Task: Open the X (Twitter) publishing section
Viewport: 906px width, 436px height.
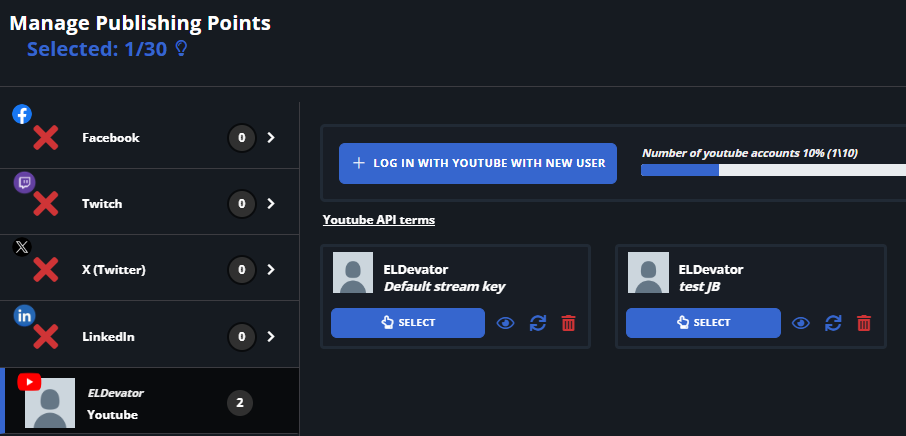Action: [x=150, y=269]
